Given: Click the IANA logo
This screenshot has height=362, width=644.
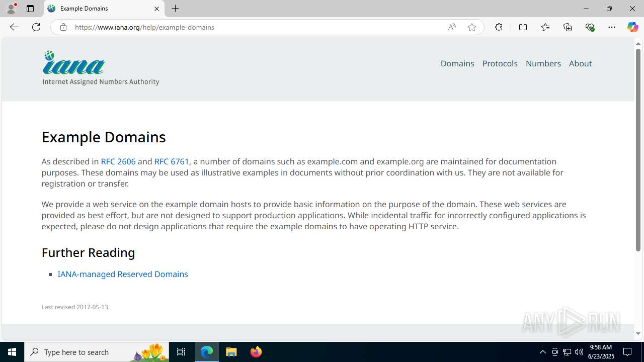Looking at the screenshot, I should point(101,68).
